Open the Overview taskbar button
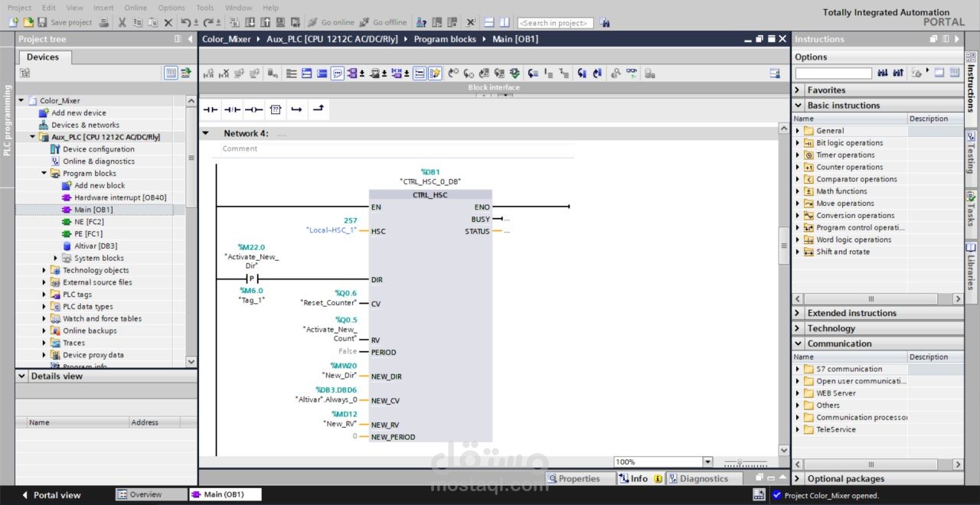 [151, 494]
